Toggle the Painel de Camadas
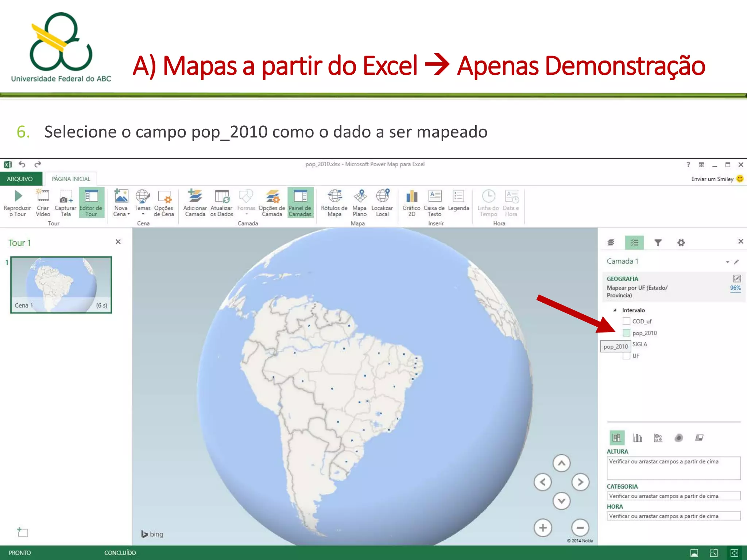747x560 pixels. [x=300, y=203]
